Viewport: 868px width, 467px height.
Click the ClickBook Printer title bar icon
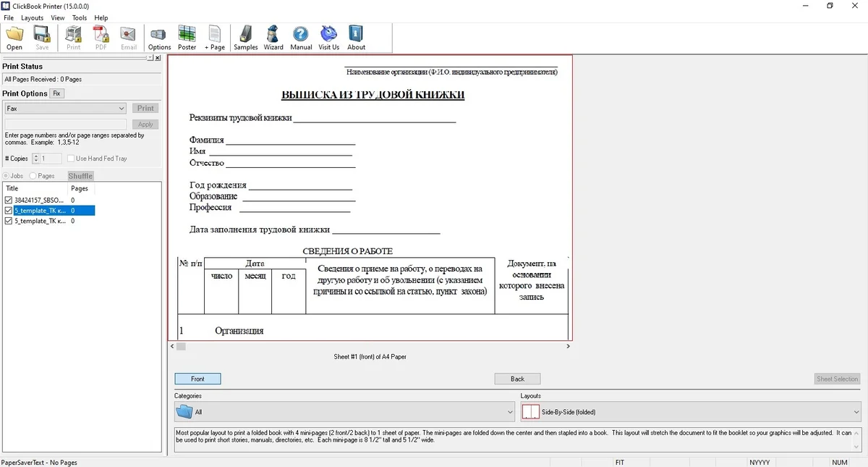[x=6, y=6]
